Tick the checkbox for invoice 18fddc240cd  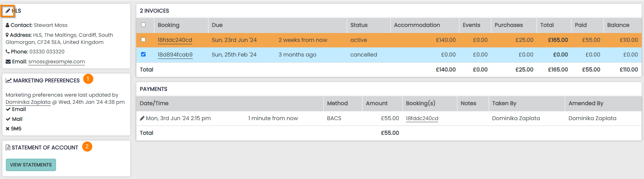(143, 40)
